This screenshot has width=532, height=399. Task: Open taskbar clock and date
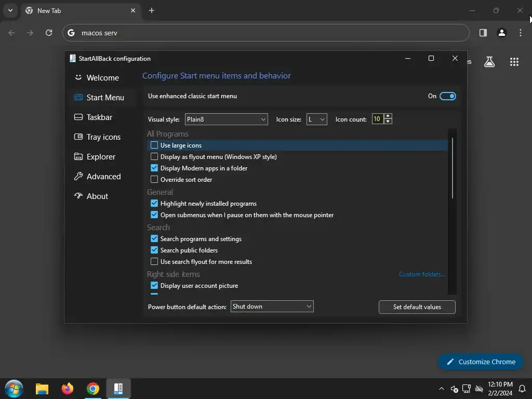pos(500,389)
